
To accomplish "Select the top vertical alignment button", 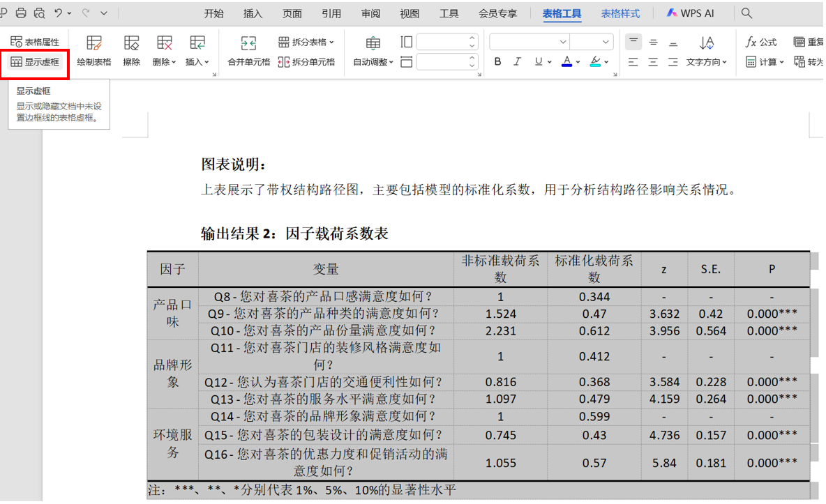I will click(633, 42).
